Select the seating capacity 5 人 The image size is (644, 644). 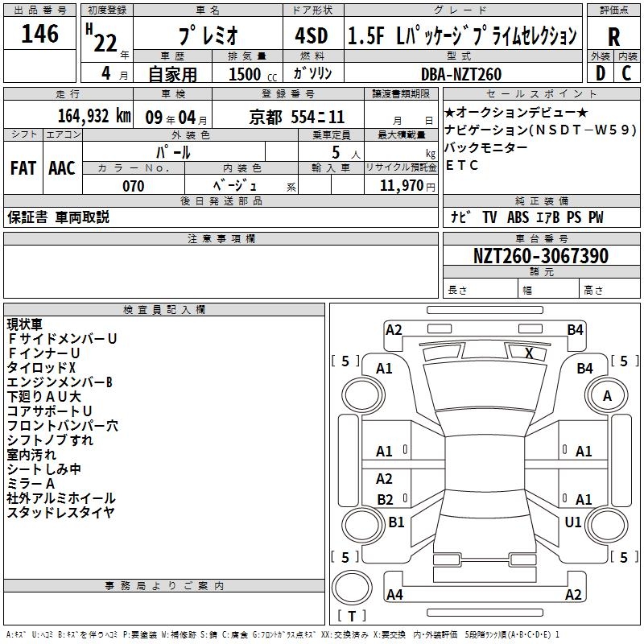346,153
